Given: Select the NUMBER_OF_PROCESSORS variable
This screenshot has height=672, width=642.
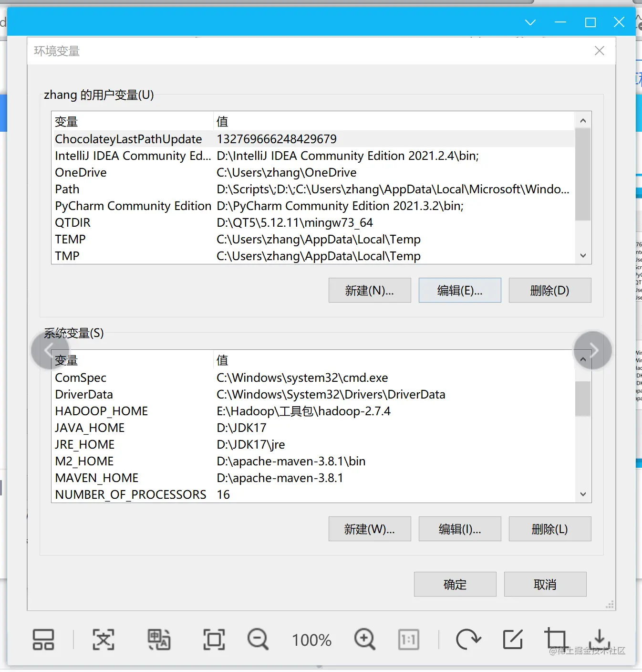Looking at the screenshot, I should click(x=313, y=494).
